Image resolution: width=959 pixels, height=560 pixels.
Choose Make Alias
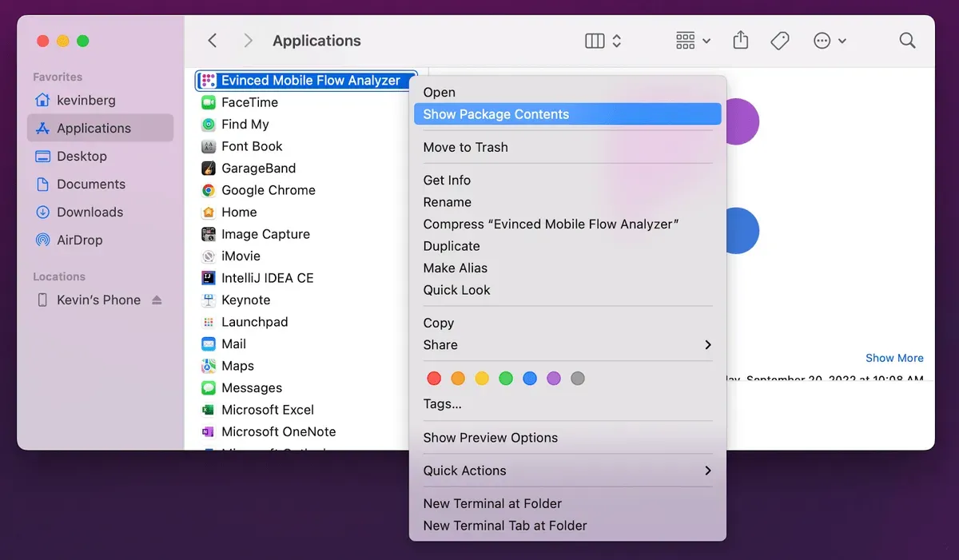click(567, 268)
